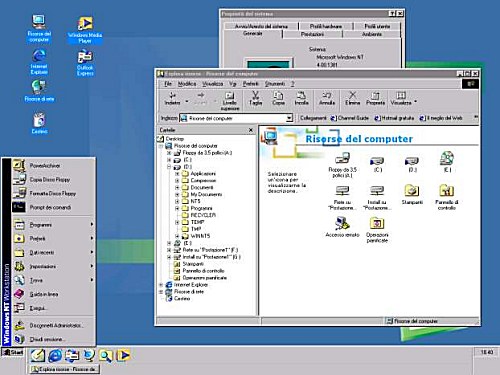The image size is (500, 375).
Task: Open File menu in Explorer window
Action: pyautogui.click(x=168, y=84)
